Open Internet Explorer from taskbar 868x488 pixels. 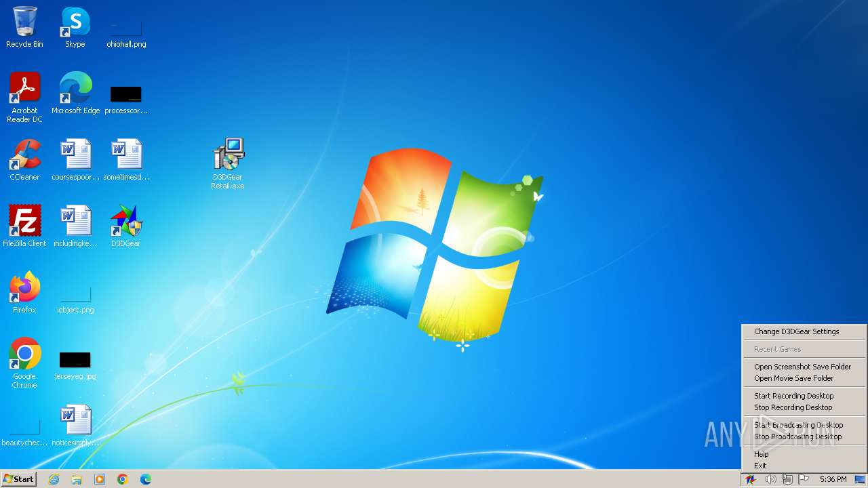[x=54, y=479]
